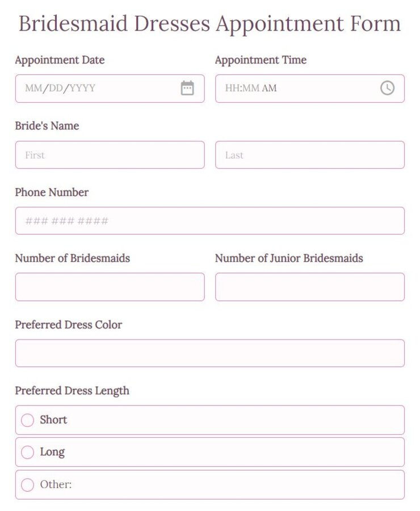Click the Appointment Date label
The height and width of the screenshot is (511, 420).
(59, 60)
